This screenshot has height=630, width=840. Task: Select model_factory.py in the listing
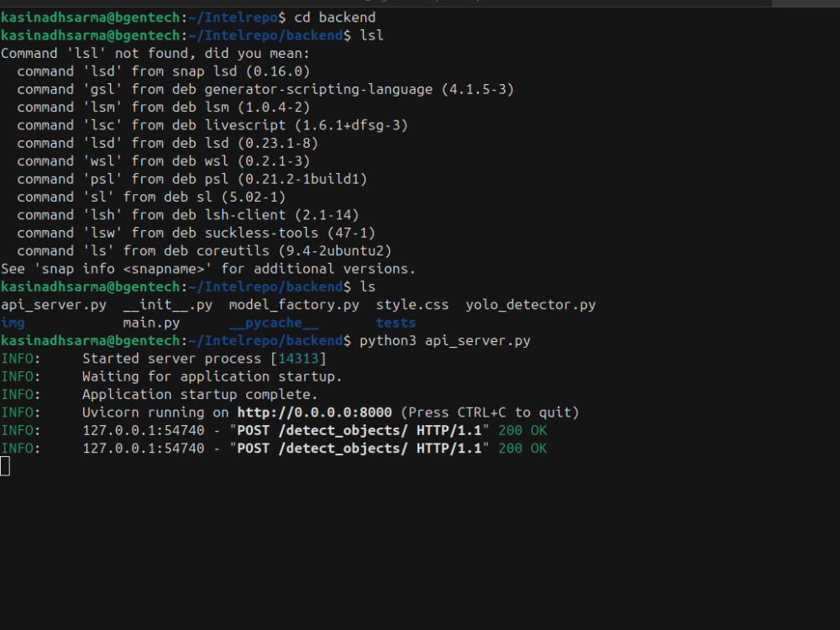pos(294,305)
